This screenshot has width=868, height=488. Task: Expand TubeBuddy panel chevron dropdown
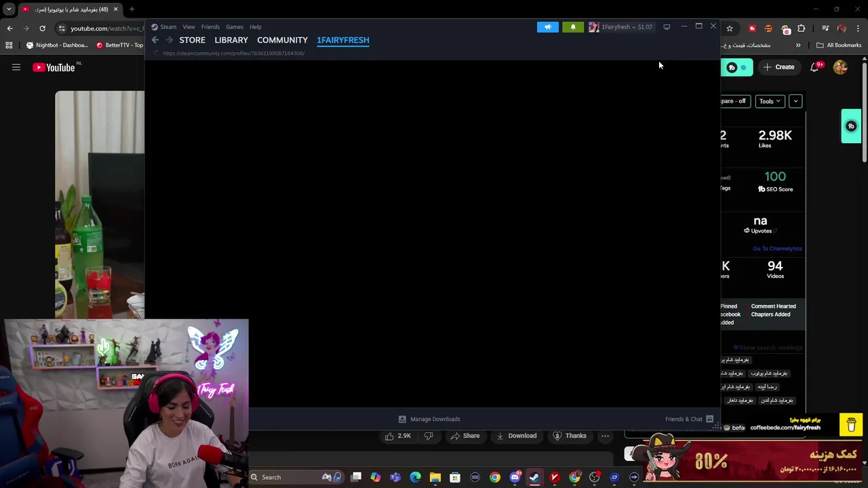click(x=795, y=101)
